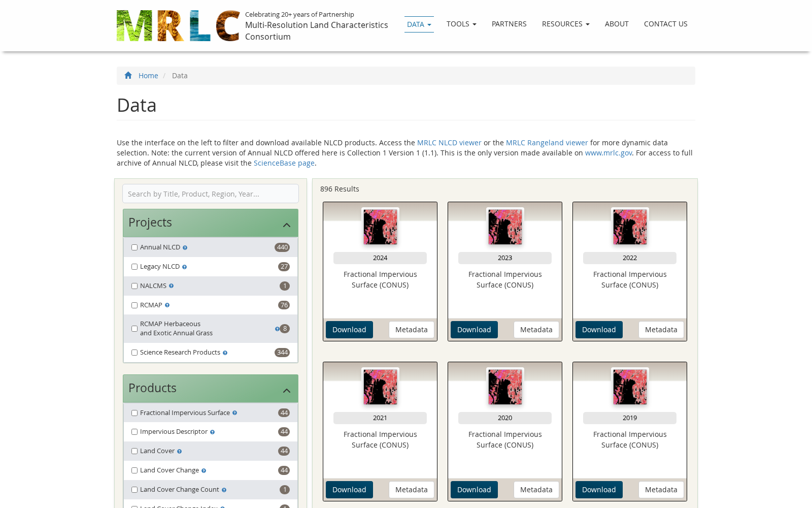Click the 2022 dataset thumbnail
Viewport: 812px width, 508px height.
pyautogui.click(x=630, y=227)
